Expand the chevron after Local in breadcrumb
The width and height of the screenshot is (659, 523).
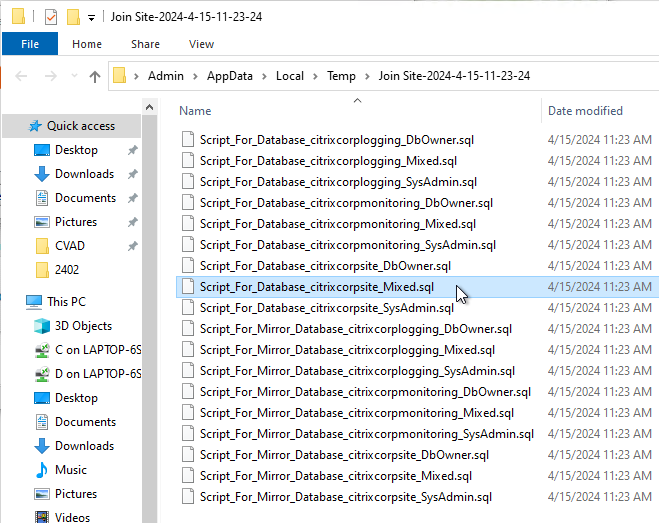[x=315, y=76]
